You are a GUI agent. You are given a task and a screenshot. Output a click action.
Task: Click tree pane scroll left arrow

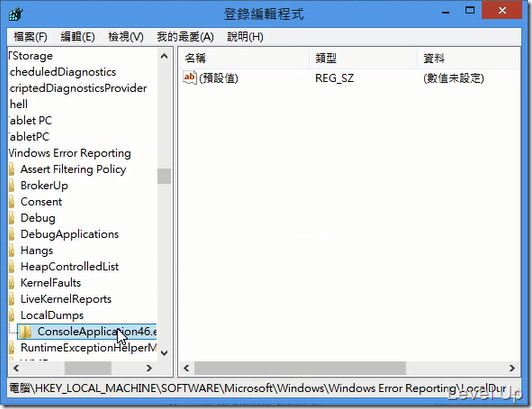[16, 368]
